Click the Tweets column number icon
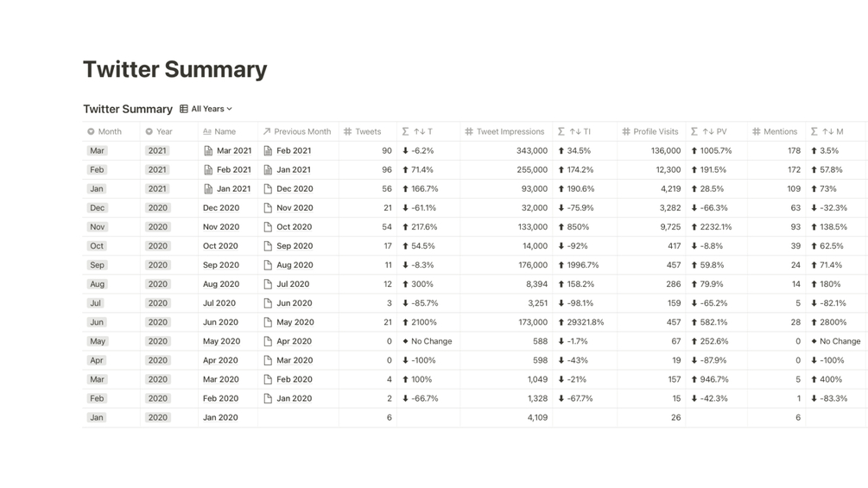 347,131
